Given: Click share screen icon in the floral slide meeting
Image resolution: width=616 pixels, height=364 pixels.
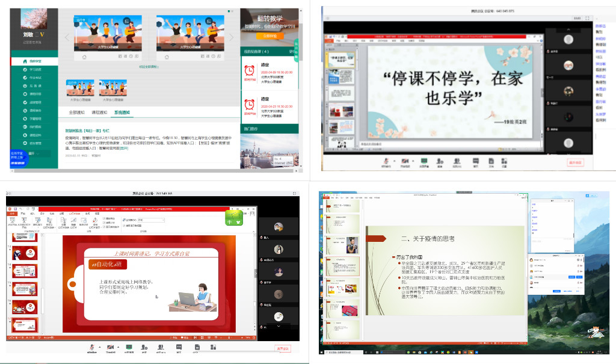Looking at the screenshot, I should [424, 161].
